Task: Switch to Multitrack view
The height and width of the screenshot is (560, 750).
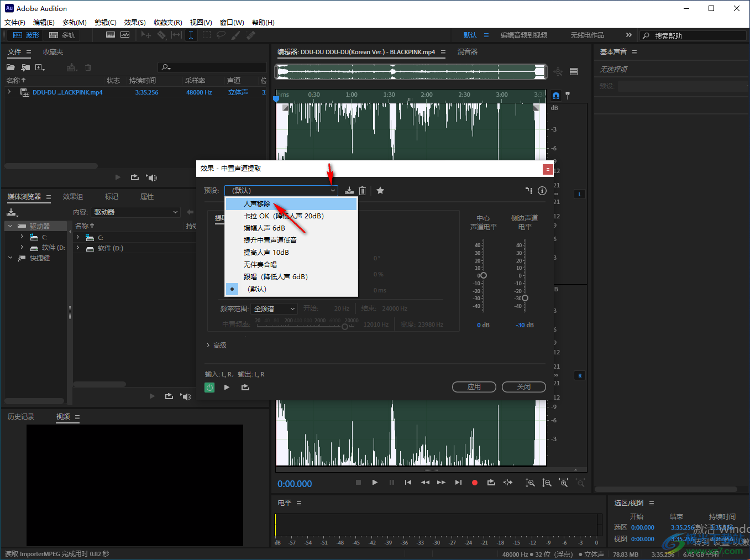Action: (x=62, y=35)
